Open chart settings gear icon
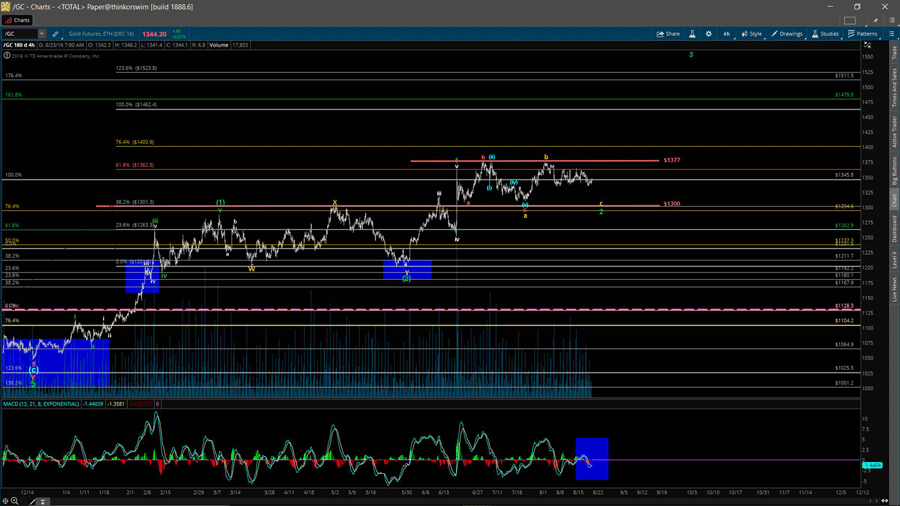 pos(708,34)
